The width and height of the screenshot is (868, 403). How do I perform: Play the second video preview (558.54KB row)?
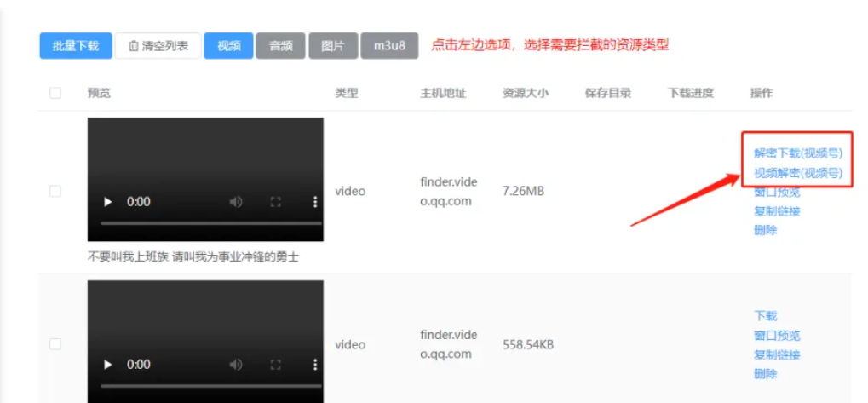(x=108, y=365)
